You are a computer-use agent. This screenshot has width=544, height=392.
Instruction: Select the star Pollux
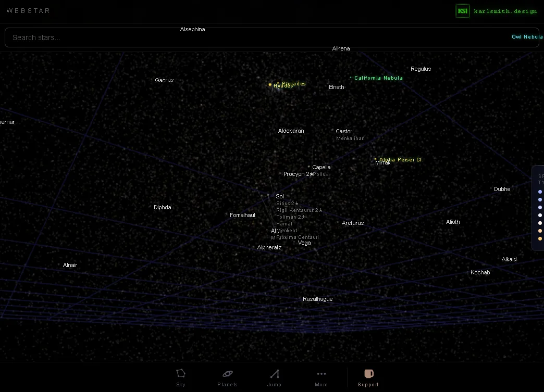click(320, 174)
